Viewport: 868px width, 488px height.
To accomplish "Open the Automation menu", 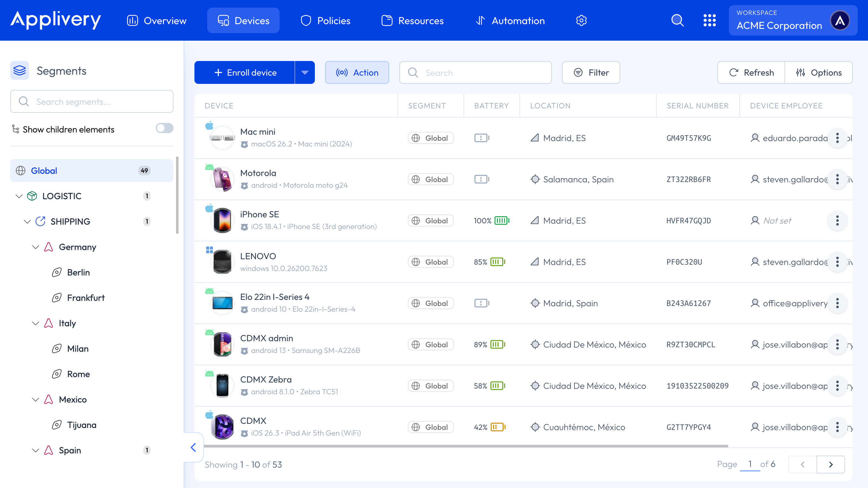I will (x=510, y=21).
